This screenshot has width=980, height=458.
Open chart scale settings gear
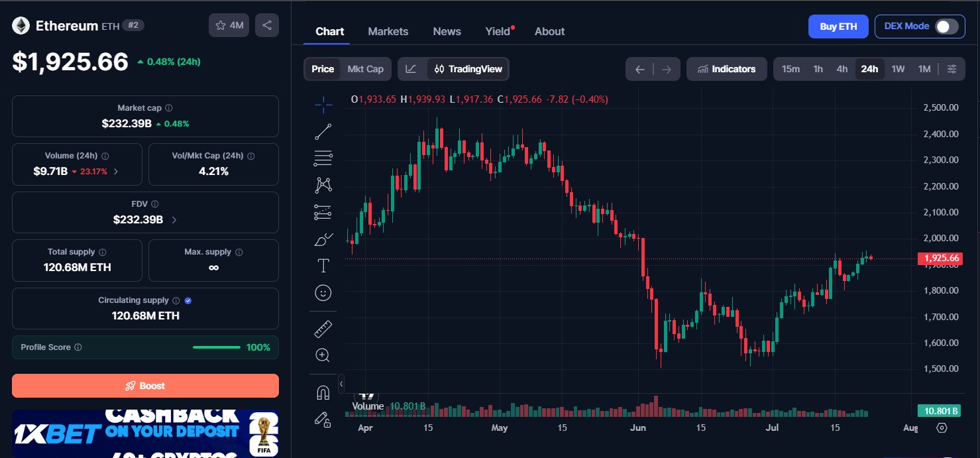[942, 428]
